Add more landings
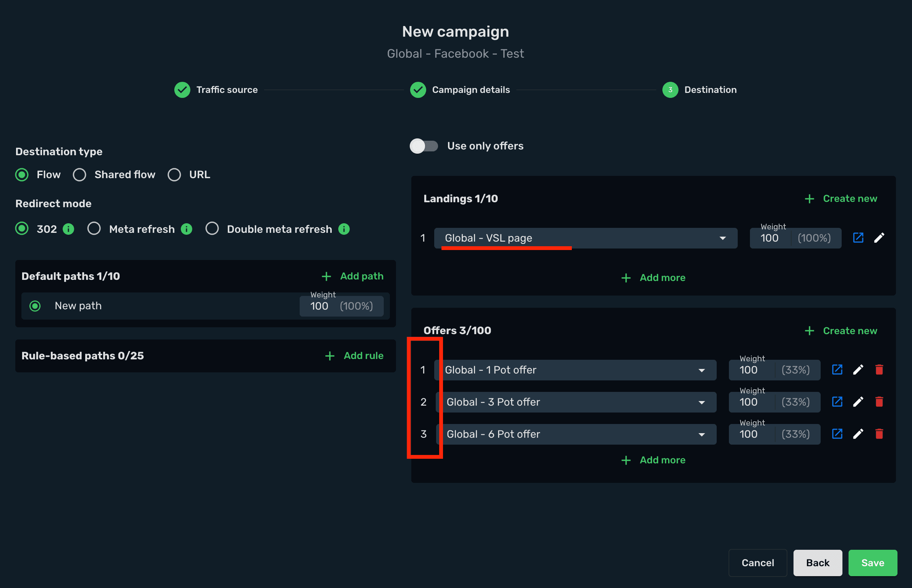The width and height of the screenshot is (912, 588). pyautogui.click(x=653, y=278)
